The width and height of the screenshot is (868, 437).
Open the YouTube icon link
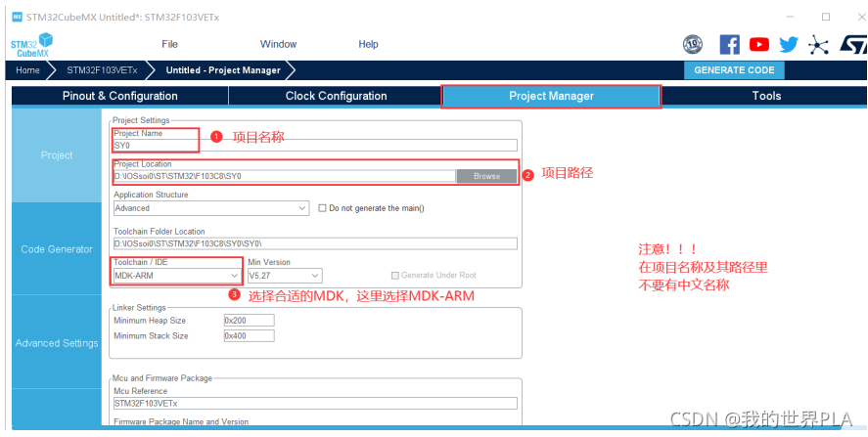(759, 44)
